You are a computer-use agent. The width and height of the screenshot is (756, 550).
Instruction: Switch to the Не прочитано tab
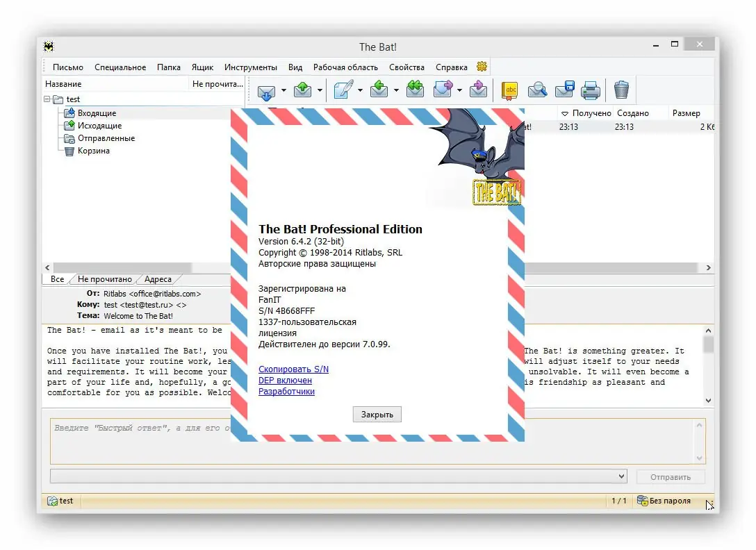pos(105,279)
